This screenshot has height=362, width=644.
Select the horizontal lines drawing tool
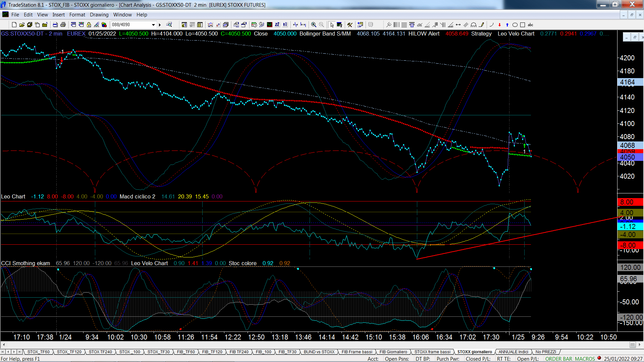click(404, 25)
